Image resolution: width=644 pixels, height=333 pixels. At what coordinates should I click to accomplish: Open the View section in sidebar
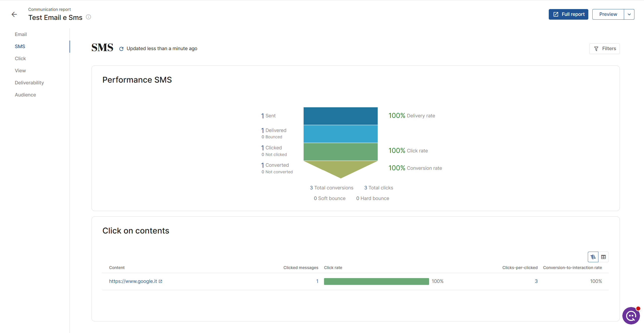tap(20, 71)
